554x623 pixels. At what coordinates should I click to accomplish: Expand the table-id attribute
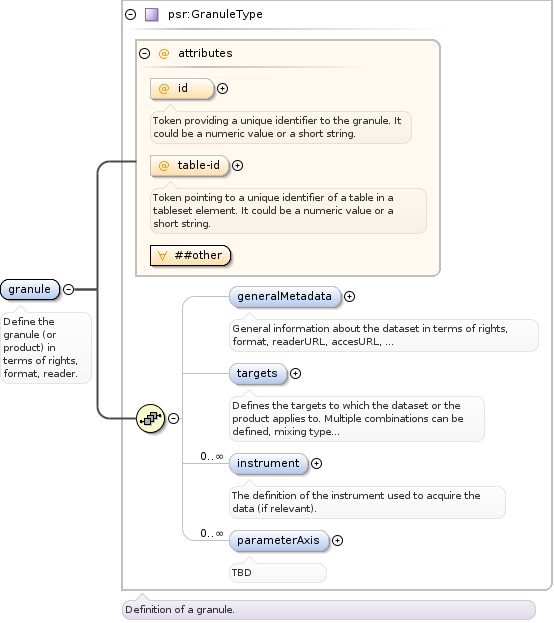tap(237, 166)
